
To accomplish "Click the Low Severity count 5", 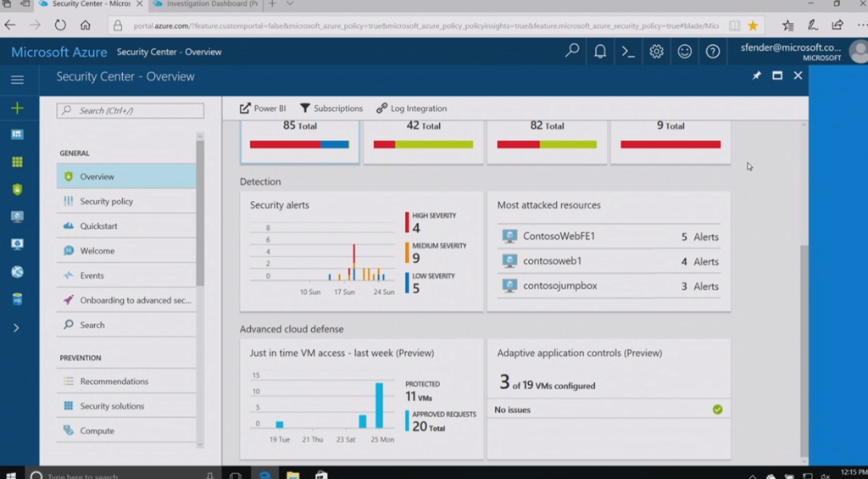I will pos(415,288).
